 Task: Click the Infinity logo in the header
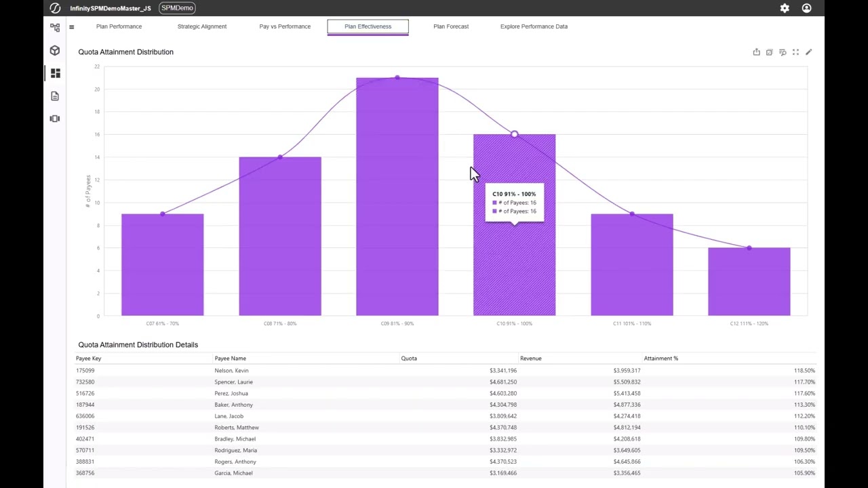(x=55, y=8)
